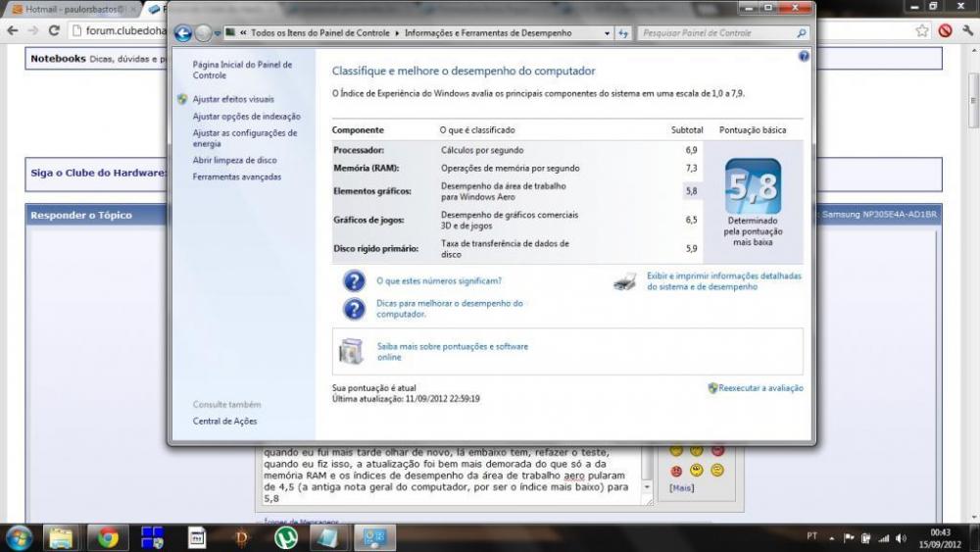The height and width of the screenshot is (552, 980).
Task: Click the question mark icon next to 'O que estes números significam?'
Action: click(354, 281)
